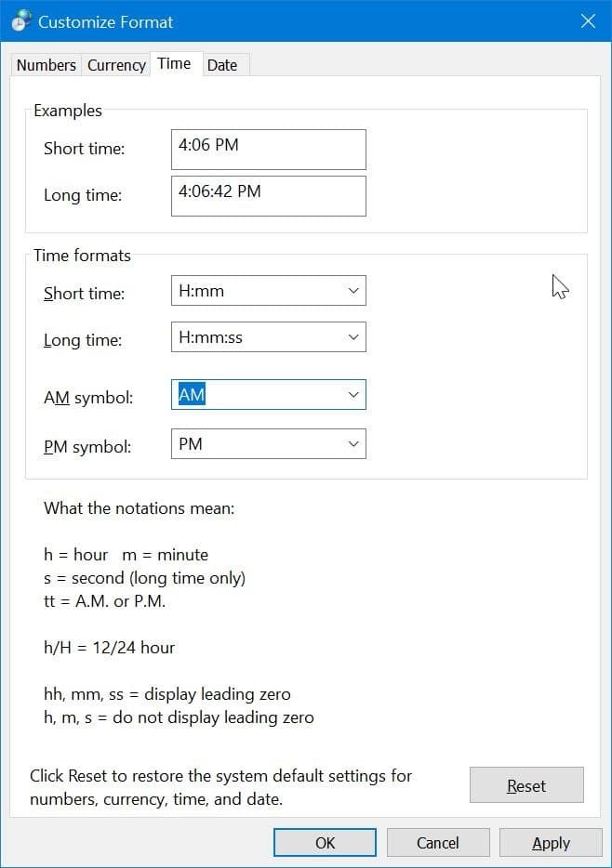The height and width of the screenshot is (868, 612).
Task: Click the globe-and-clock icon in the title bar
Action: click(21, 21)
